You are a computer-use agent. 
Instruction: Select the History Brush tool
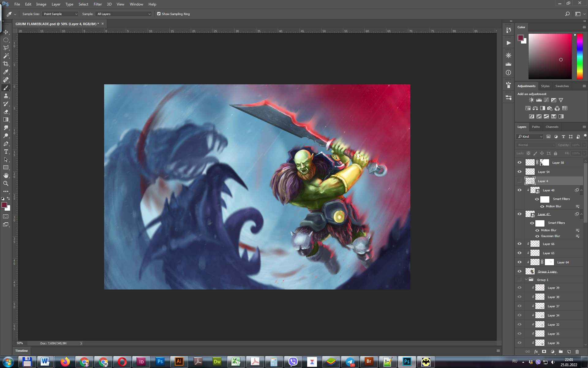[x=6, y=104]
